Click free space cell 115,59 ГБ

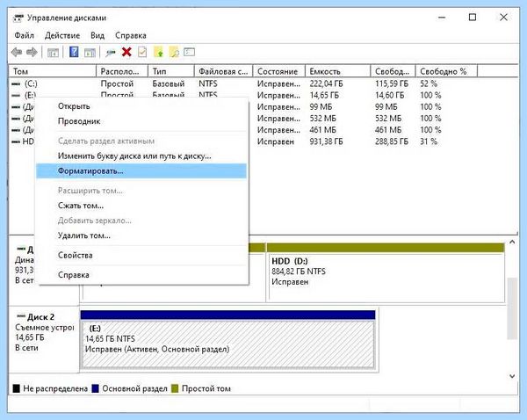tap(392, 83)
